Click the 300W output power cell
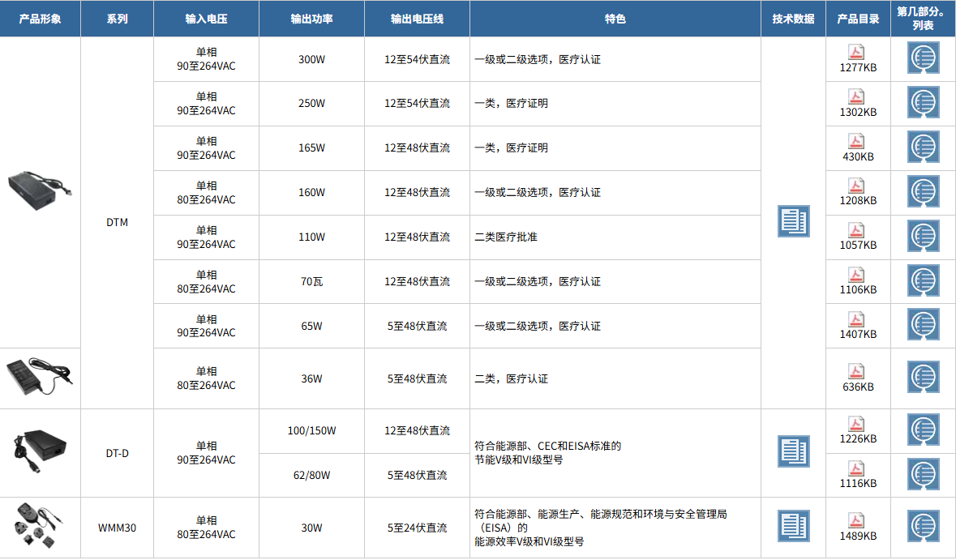 click(x=311, y=59)
